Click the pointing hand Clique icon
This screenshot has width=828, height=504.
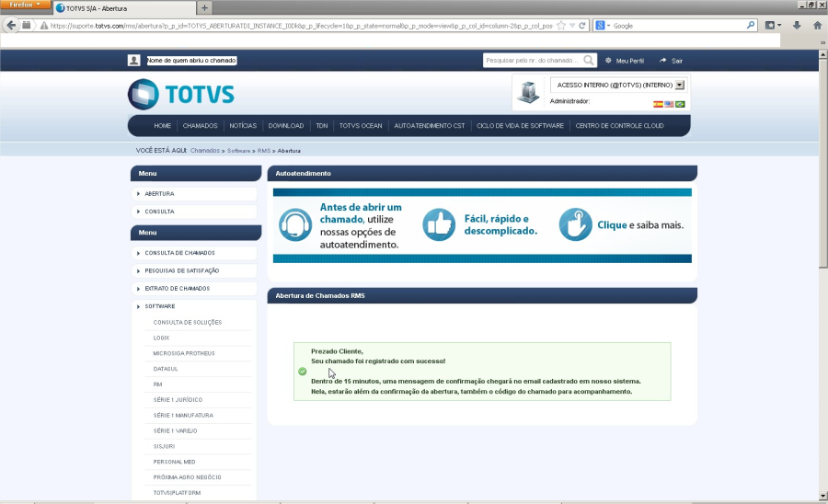(x=576, y=224)
